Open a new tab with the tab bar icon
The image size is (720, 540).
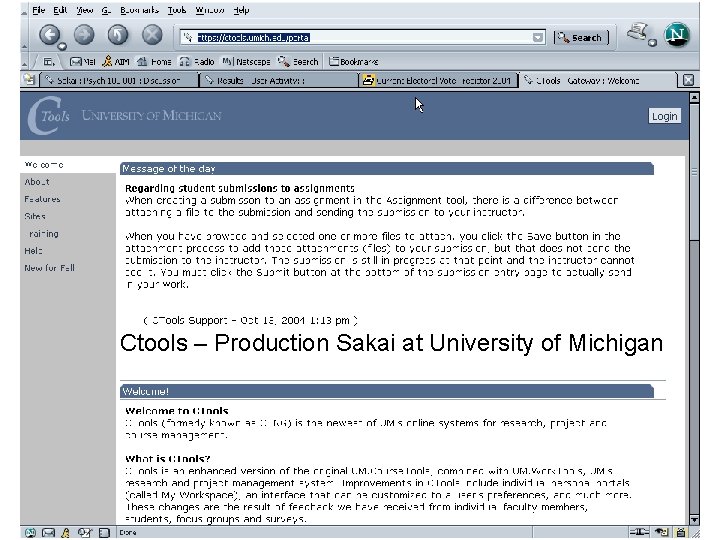(30, 80)
